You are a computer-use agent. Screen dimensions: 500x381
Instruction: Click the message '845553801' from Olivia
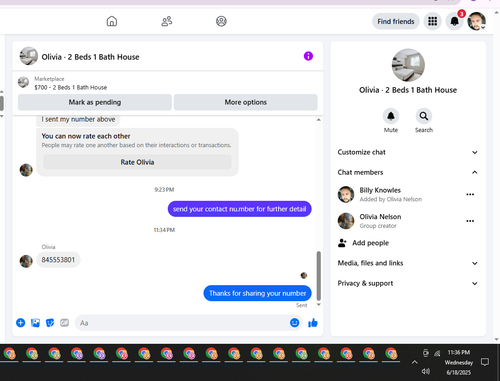pos(58,260)
